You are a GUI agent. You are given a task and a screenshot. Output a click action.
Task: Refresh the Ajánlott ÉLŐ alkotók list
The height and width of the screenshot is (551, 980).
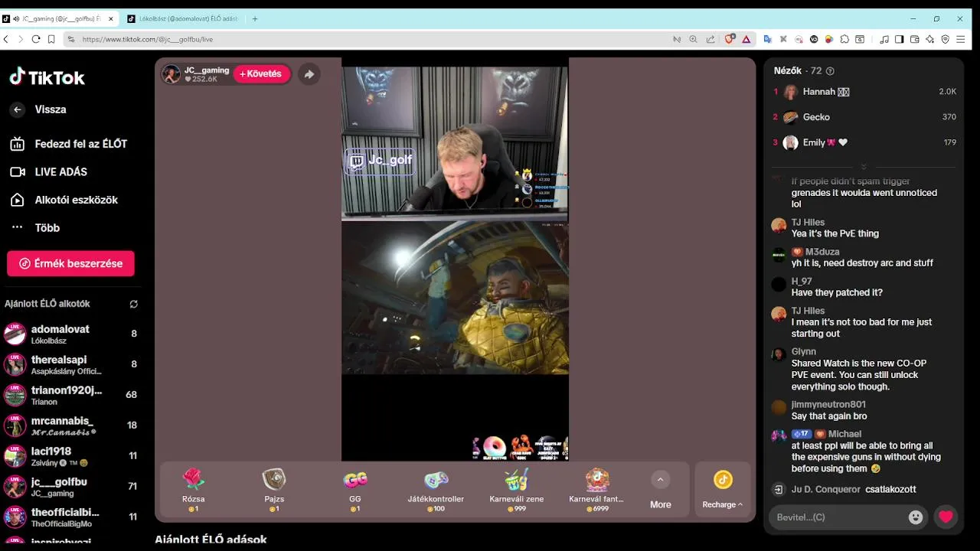coord(134,304)
